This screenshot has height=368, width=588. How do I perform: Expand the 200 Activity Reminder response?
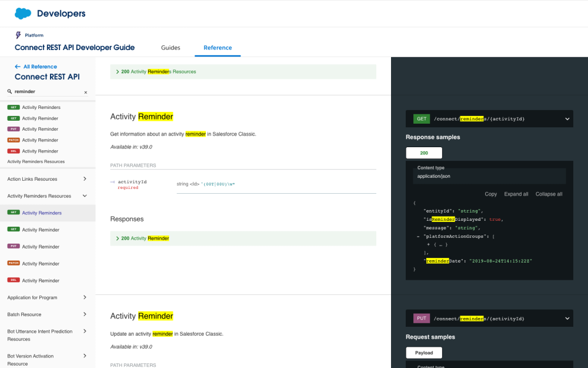coord(243,238)
